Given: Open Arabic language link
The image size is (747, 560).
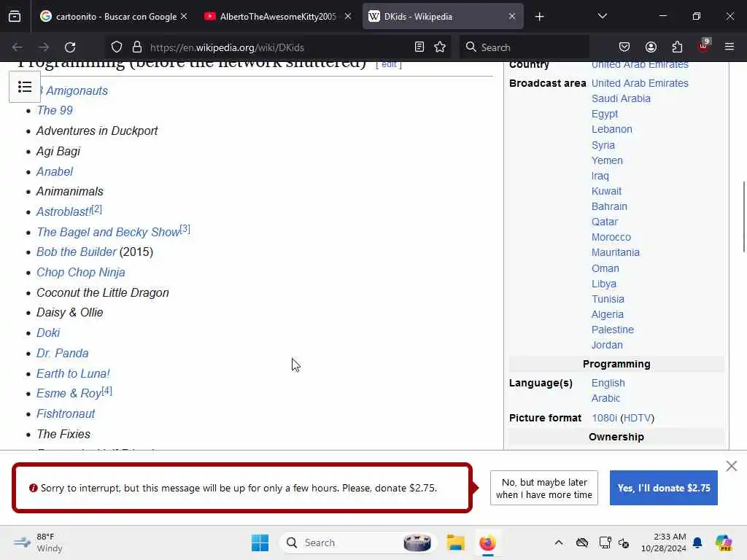Looking at the screenshot, I should pyautogui.click(x=606, y=398).
